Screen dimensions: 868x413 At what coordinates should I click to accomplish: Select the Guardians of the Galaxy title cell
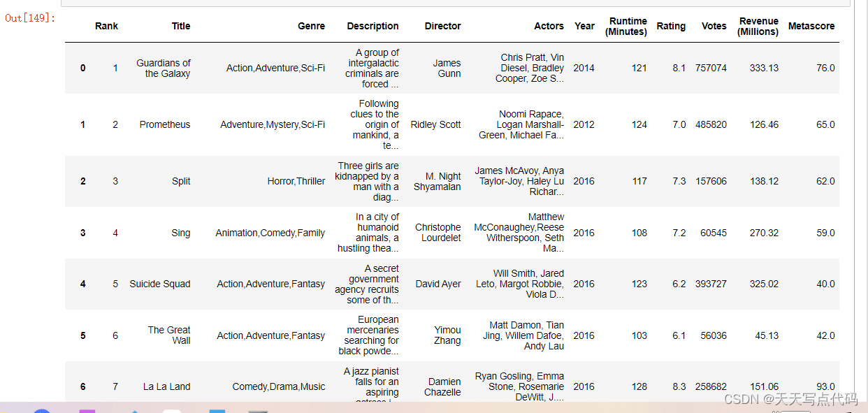point(164,68)
